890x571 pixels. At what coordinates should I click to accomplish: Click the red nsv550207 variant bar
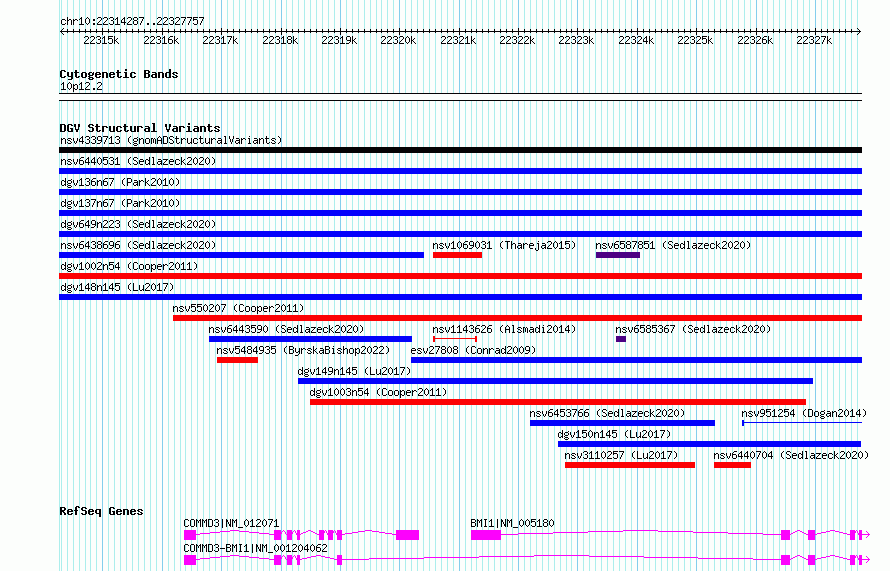tap(518, 318)
